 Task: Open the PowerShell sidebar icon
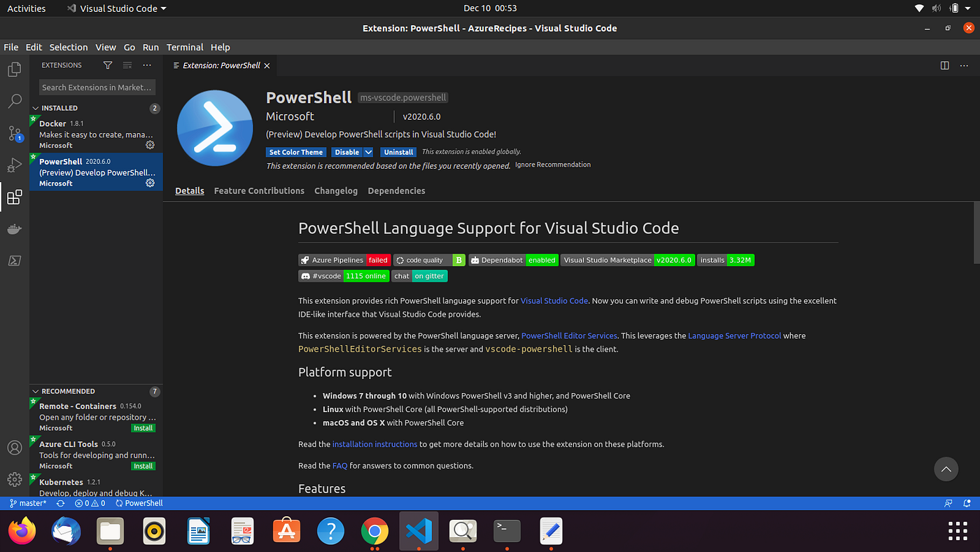pyautogui.click(x=14, y=261)
